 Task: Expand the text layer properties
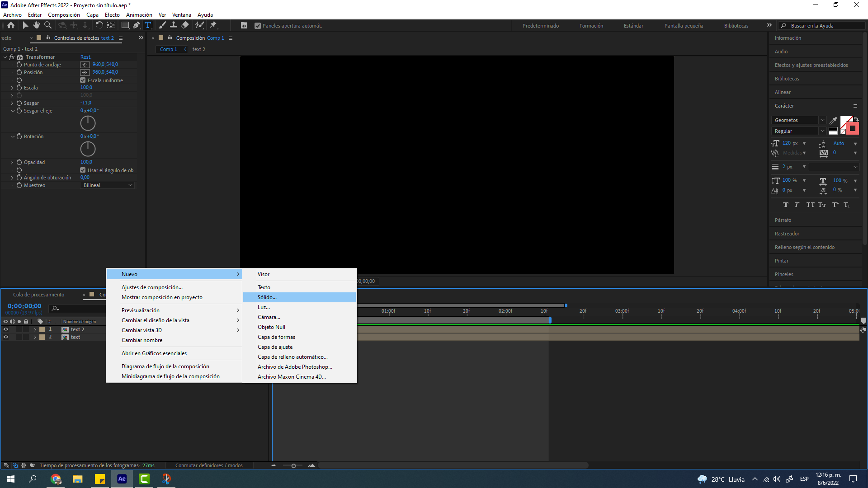click(x=35, y=337)
